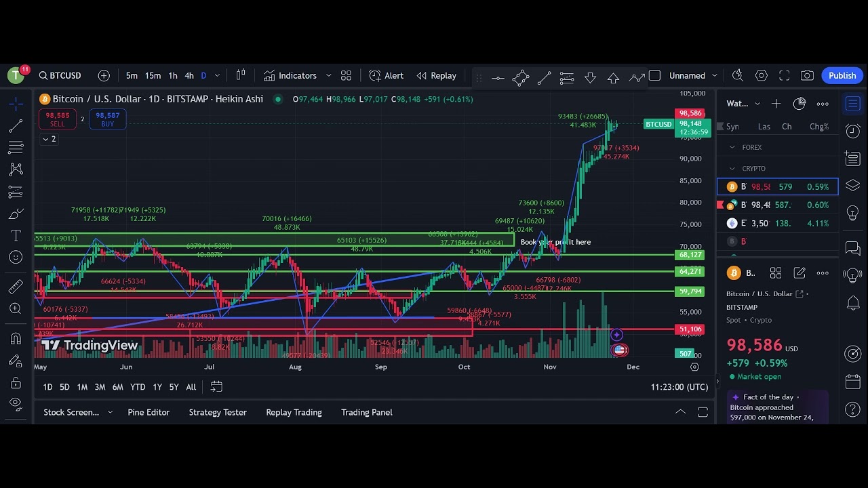Collapse the FOREX watchlist section
The width and height of the screenshot is (868, 488).
click(x=732, y=147)
